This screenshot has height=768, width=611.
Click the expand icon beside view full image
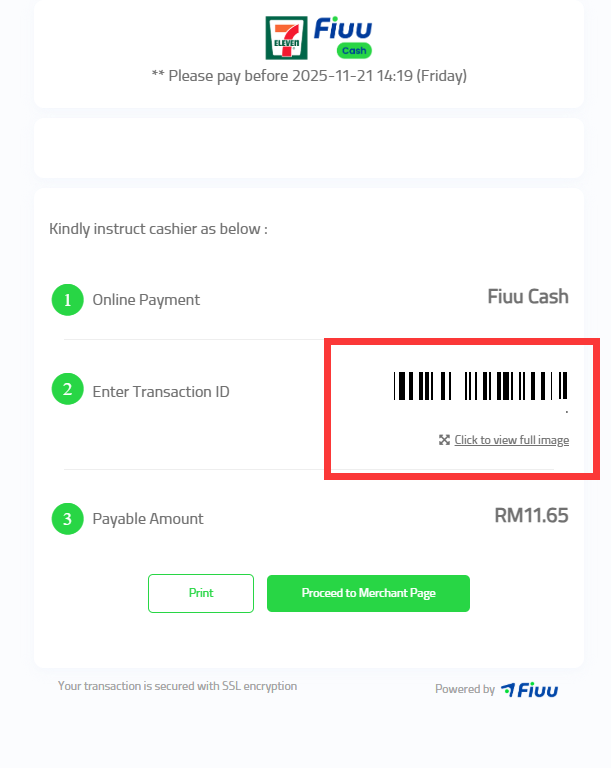point(444,440)
